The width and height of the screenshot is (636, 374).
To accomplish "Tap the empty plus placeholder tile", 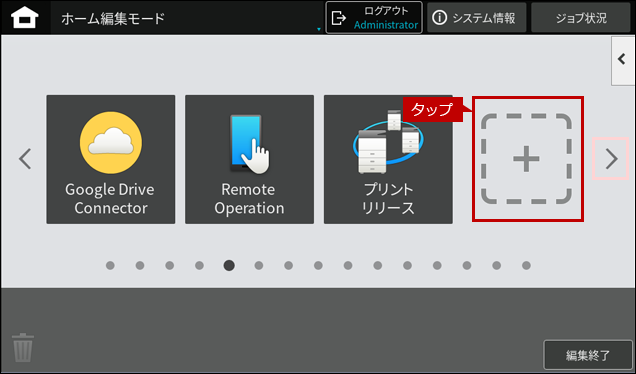I will pos(527,159).
